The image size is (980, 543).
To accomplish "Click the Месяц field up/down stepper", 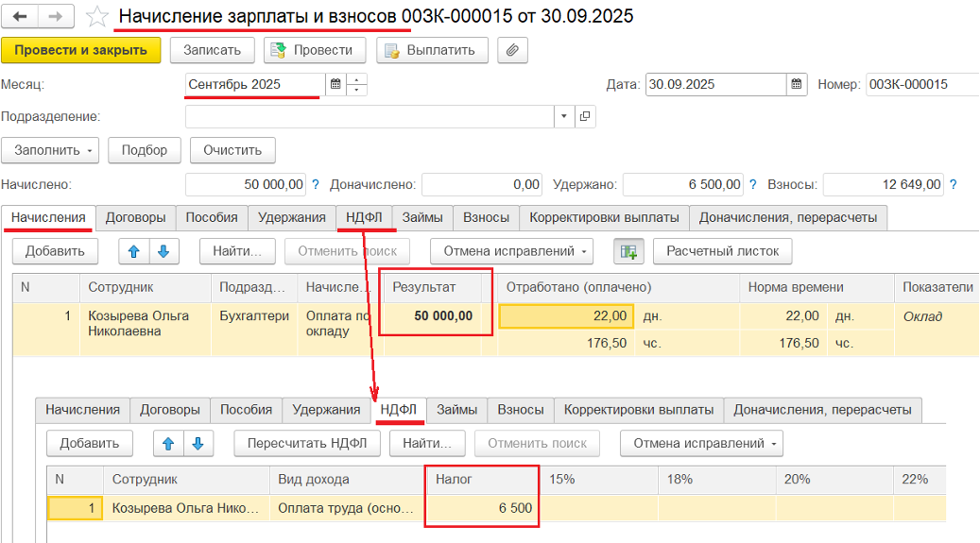I will (x=356, y=85).
